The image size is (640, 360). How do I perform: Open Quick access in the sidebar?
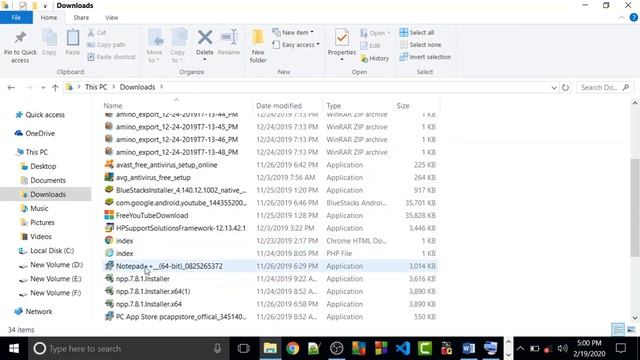pos(45,115)
